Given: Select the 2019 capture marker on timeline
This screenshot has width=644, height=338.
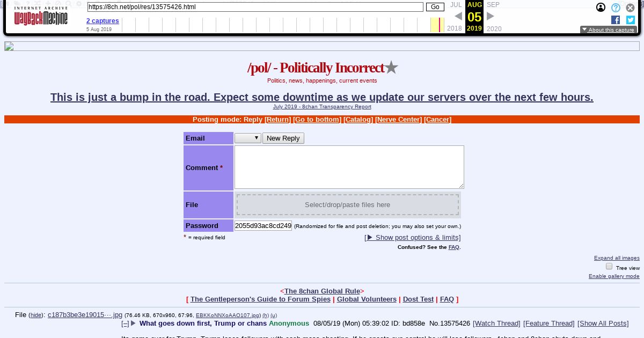Looking at the screenshot, I should point(440,25).
